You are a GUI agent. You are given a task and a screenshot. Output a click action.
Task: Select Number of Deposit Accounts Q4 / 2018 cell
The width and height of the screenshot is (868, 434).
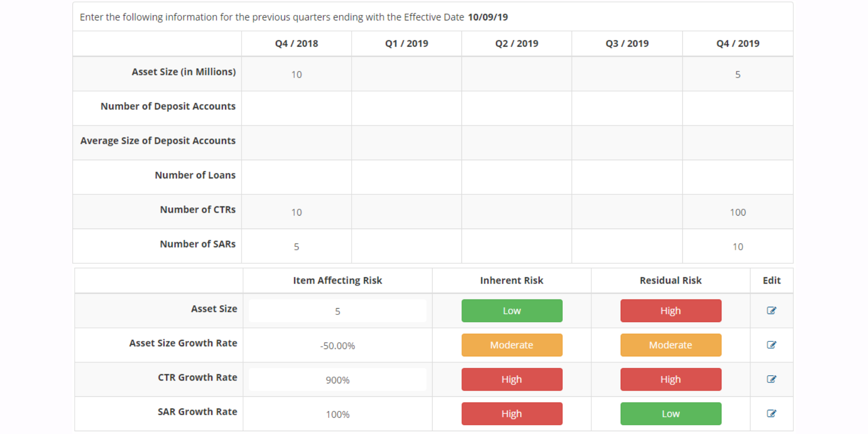297,108
